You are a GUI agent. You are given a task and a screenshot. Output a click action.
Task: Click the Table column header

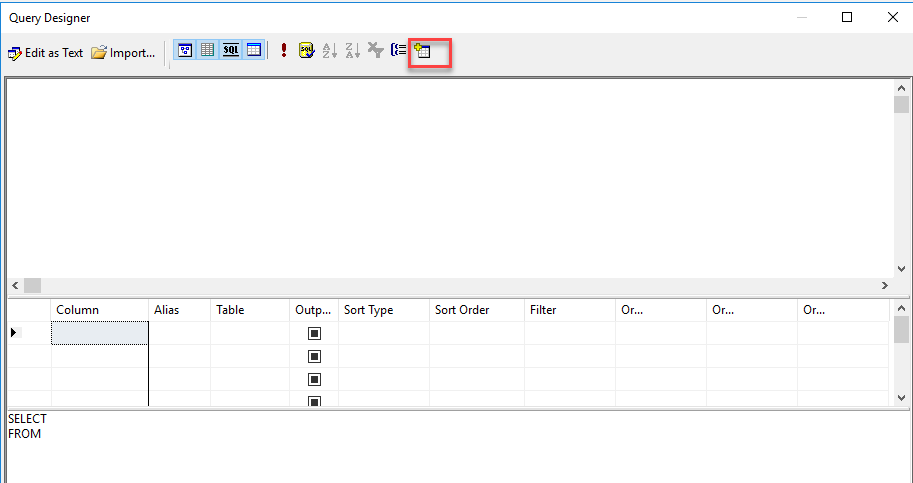tap(250, 310)
